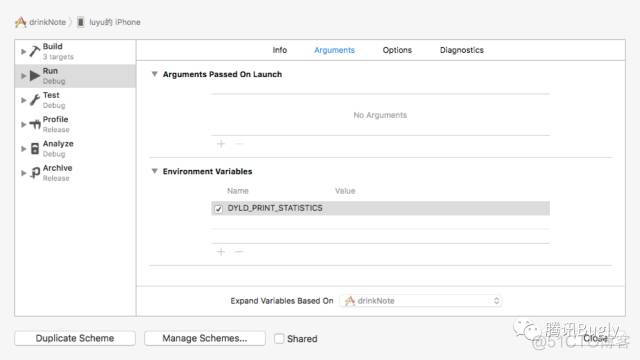Expand the Profile scheme action
This screenshot has width=640, height=360.
23,124
